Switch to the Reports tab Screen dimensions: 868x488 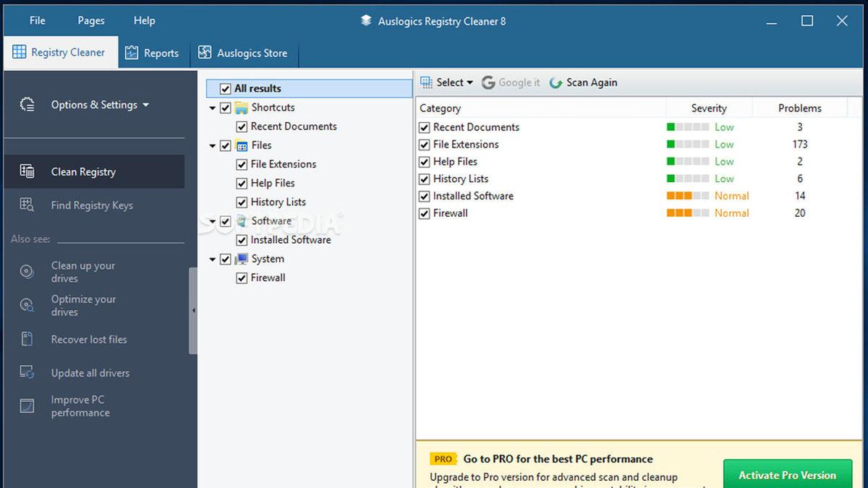click(x=152, y=53)
